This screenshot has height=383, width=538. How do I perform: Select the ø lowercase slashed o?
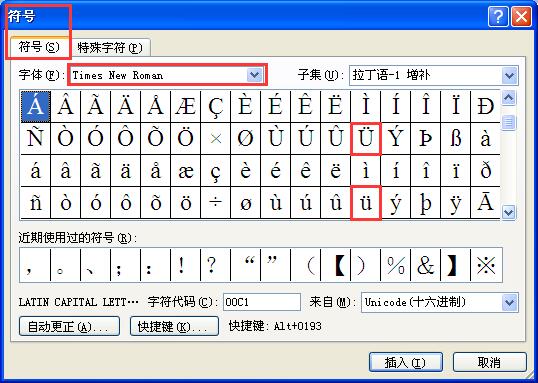[x=246, y=203]
